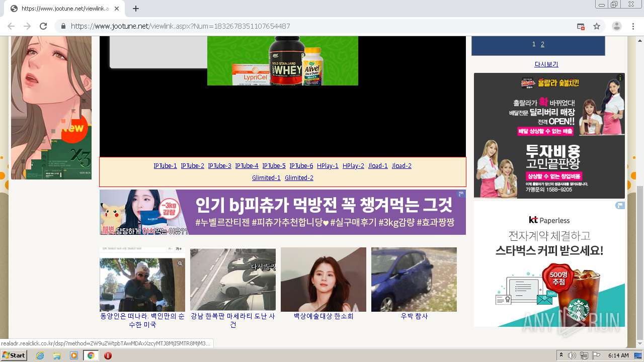Open 강남 한복판 마세라티 도난 사건 link

[233, 320]
